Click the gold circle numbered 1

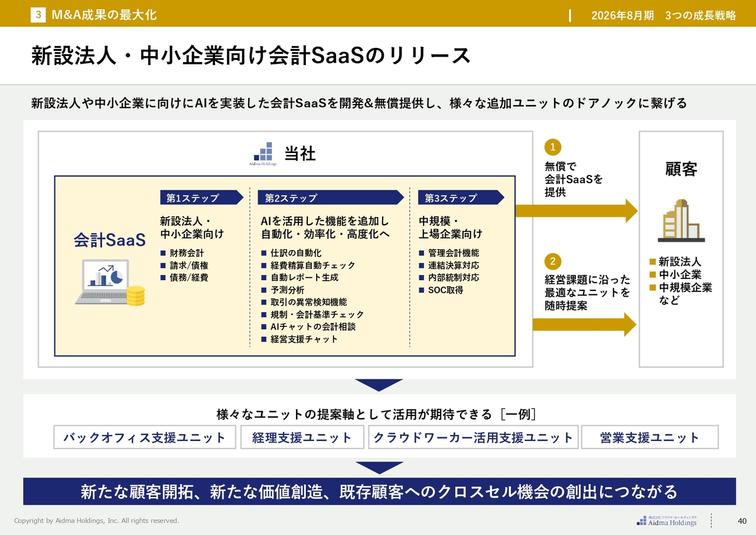click(x=553, y=147)
